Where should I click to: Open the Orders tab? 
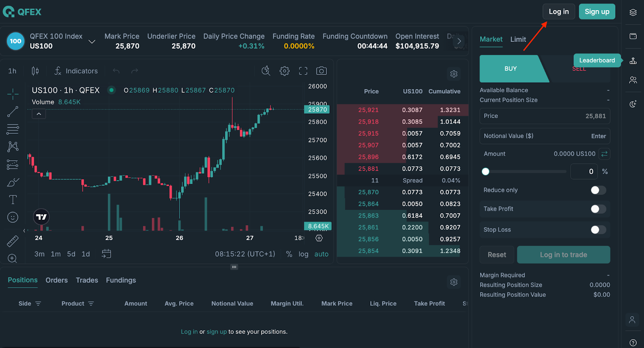point(56,280)
